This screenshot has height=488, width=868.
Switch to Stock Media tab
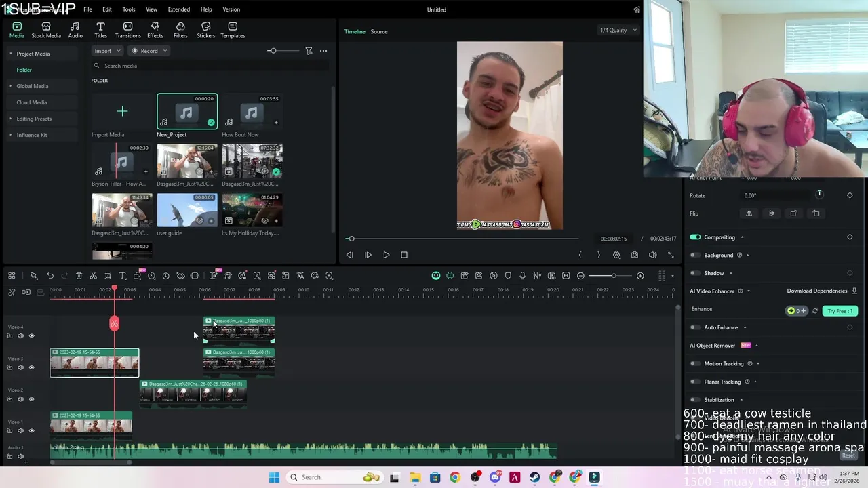click(46, 30)
